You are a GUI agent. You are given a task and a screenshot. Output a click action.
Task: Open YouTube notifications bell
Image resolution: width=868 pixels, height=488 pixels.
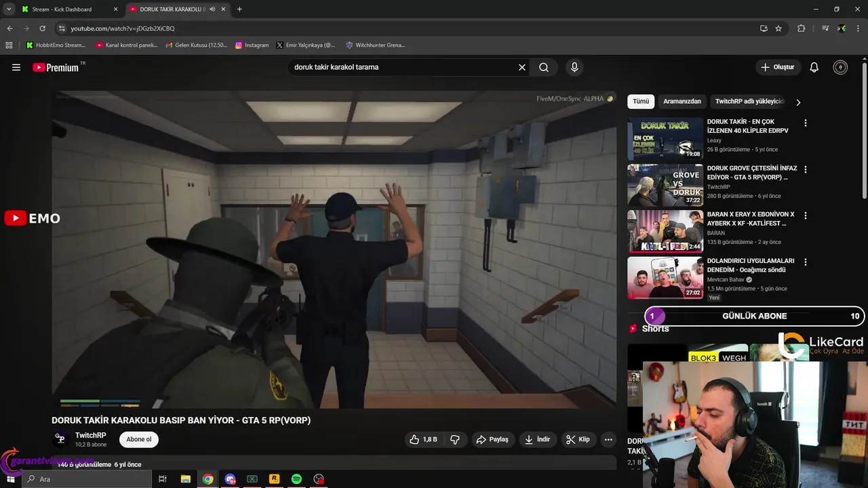[x=814, y=67]
